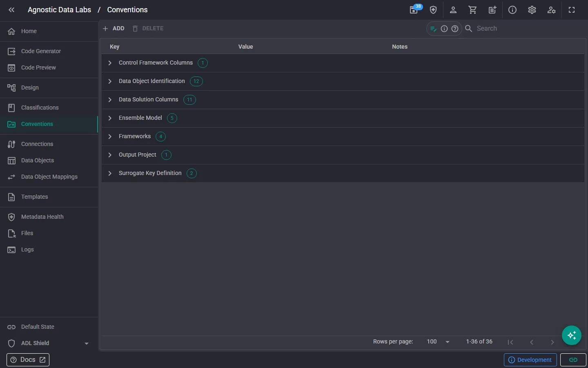Open Data Object Mappings in sidebar
Viewport: 588px width, 368px height.
click(49, 177)
